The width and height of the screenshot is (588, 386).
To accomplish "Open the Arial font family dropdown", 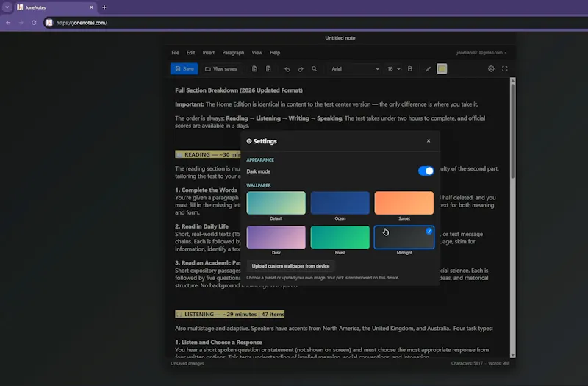I will tap(355, 68).
